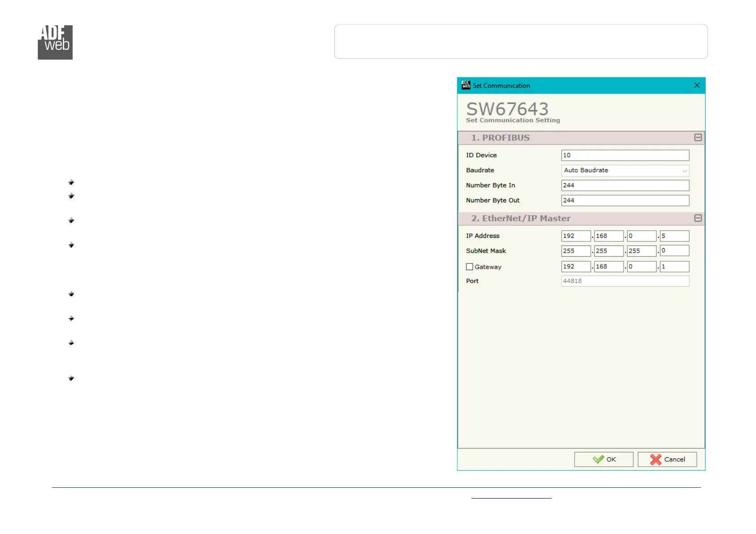Click the third SubNet Mask octet field

[641, 251]
